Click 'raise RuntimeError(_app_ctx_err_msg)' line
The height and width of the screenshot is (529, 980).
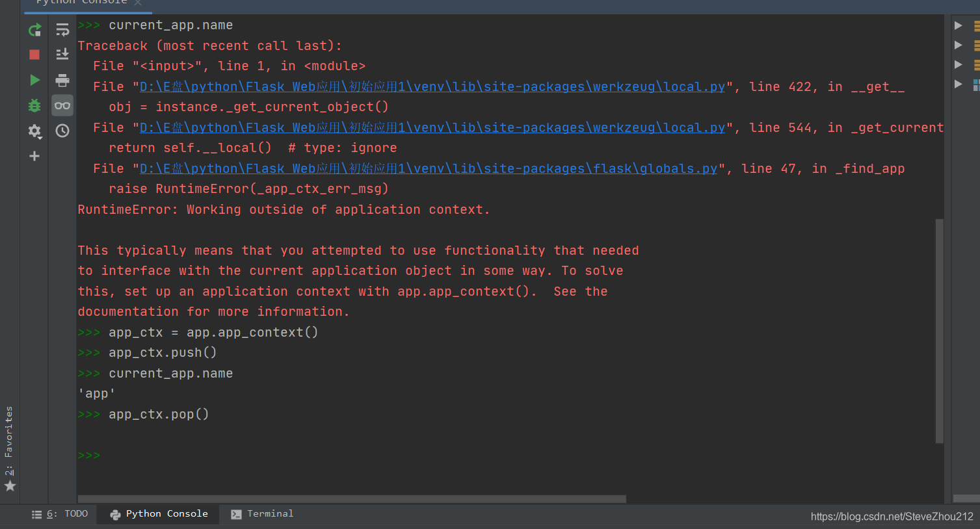(248, 189)
